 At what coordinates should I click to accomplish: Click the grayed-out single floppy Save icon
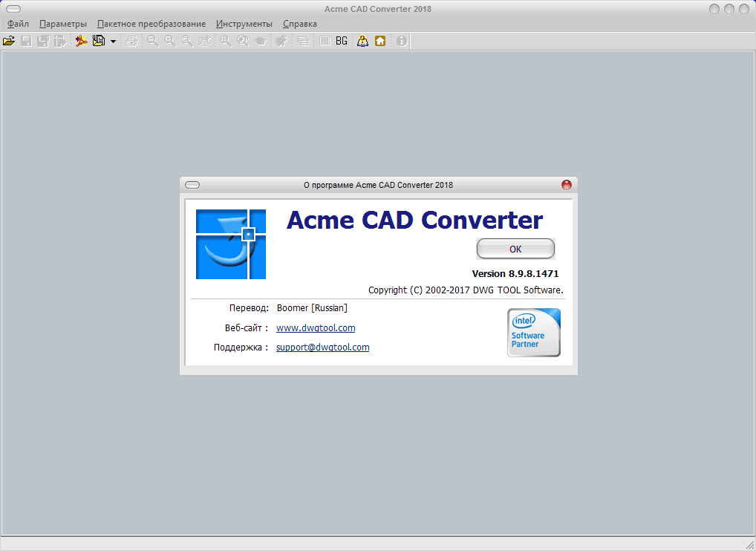26,41
